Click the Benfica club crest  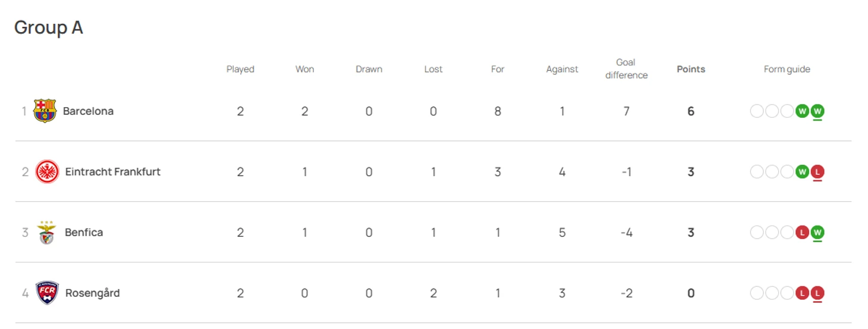point(46,233)
